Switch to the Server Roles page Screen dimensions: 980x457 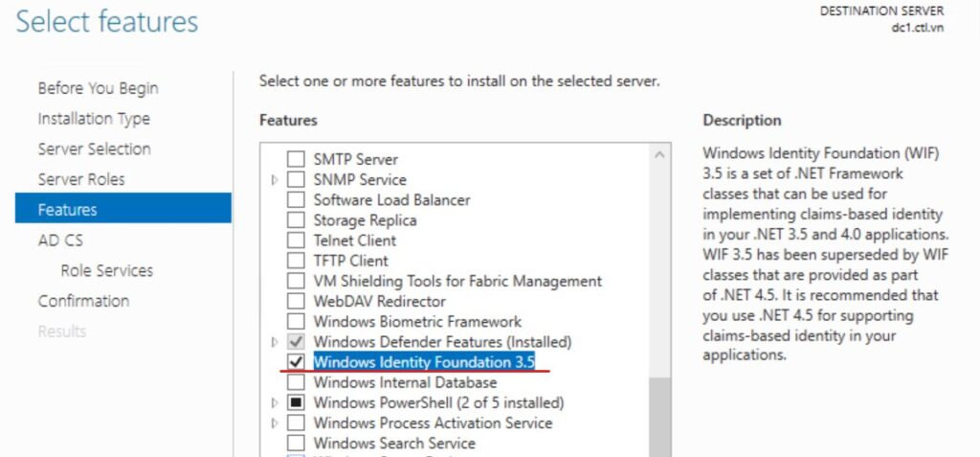coord(81,179)
